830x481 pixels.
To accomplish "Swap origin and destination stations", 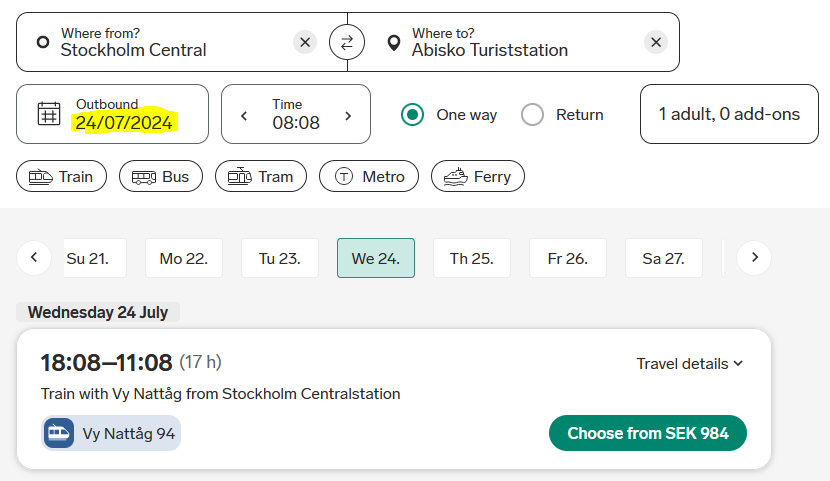I will click(347, 42).
